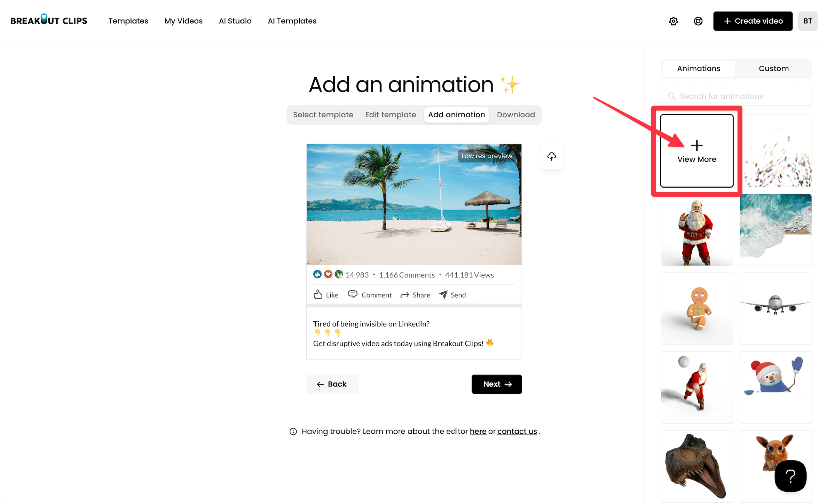Click the Back button

point(332,384)
